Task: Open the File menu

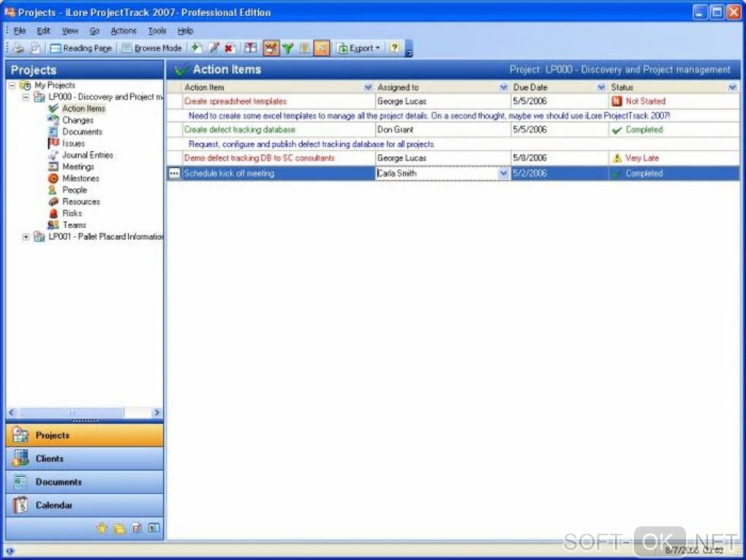Action: (20, 31)
